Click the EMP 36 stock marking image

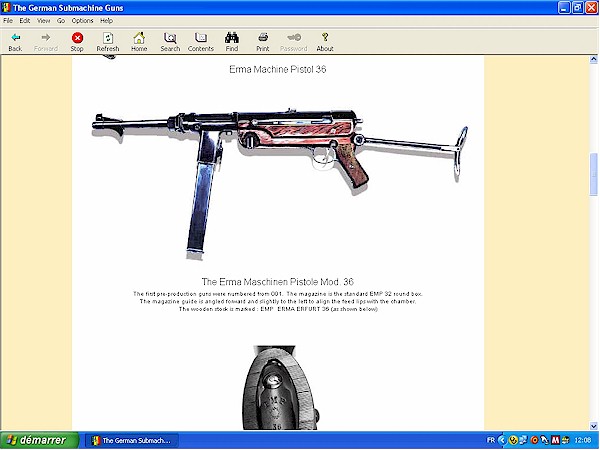tap(280, 388)
